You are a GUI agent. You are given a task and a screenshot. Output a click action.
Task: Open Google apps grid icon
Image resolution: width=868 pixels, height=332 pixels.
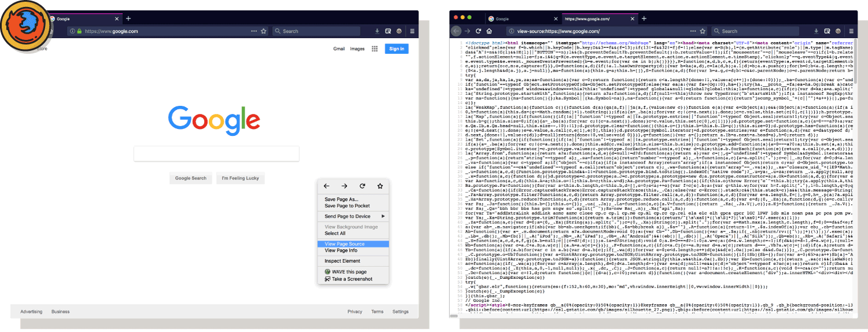(x=375, y=49)
